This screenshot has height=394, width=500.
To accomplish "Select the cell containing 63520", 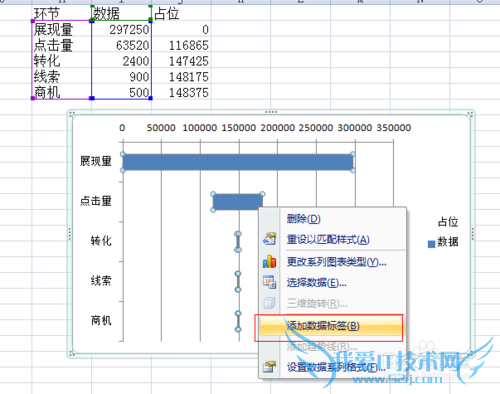I will pyautogui.click(x=121, y=45).
